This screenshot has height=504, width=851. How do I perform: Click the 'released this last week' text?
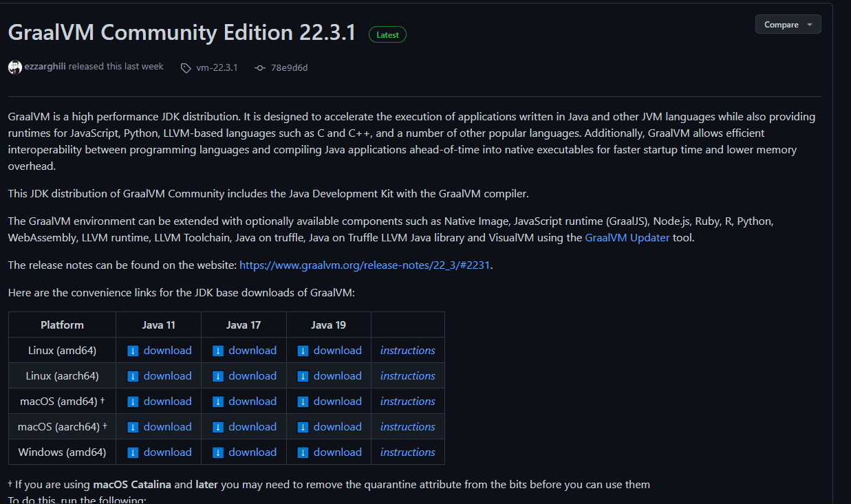[x=116, y=67]
